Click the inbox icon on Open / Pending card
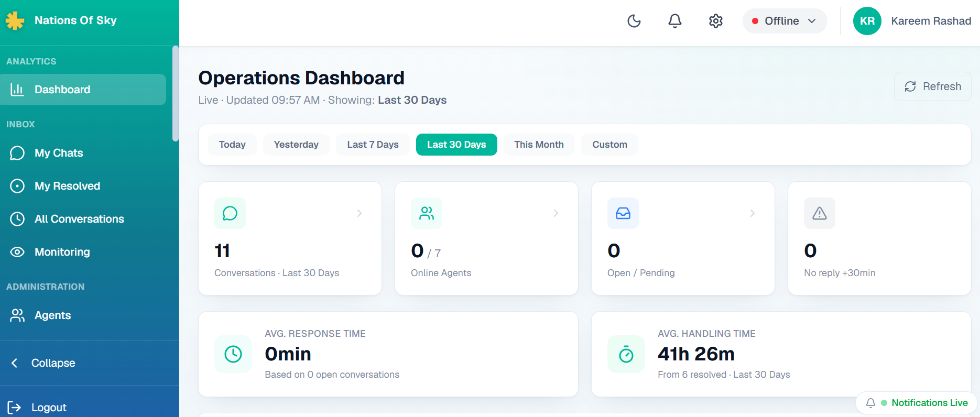Screen dimensions: 980x417 (623, 213)
